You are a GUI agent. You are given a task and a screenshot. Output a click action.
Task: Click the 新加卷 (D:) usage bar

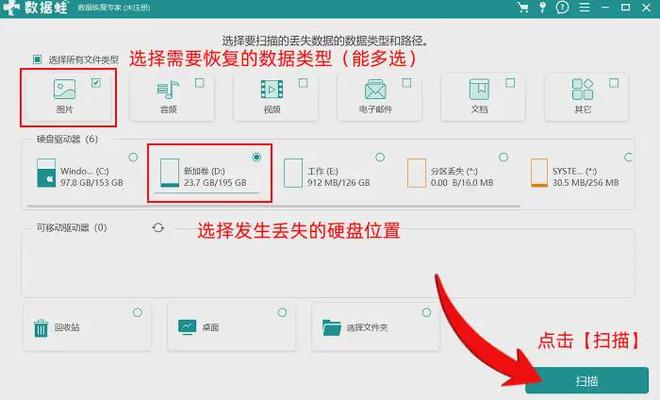pos(220,191)
